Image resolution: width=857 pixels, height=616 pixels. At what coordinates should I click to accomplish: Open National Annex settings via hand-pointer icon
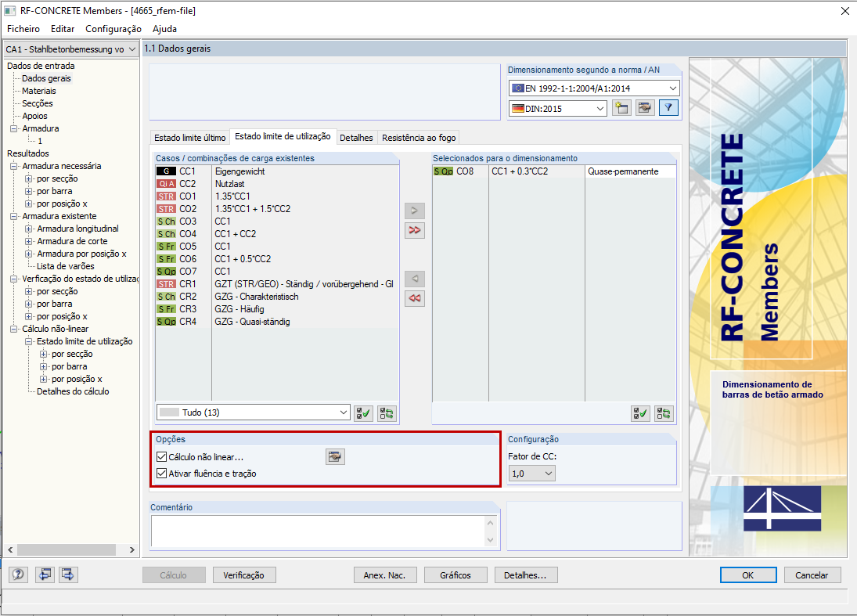pos(645,107)
